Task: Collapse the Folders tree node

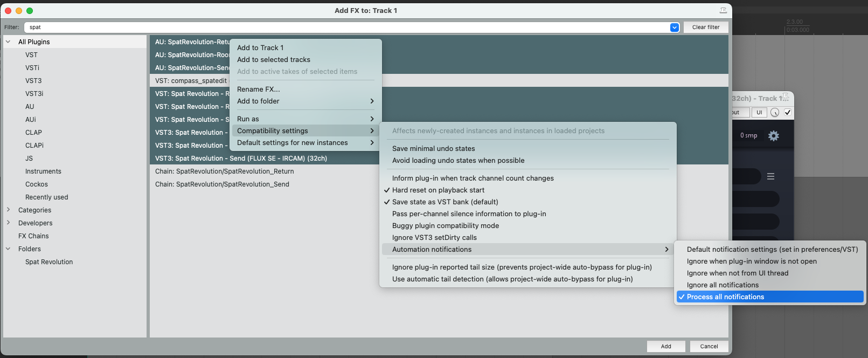Action: click(x=8, y=249)
